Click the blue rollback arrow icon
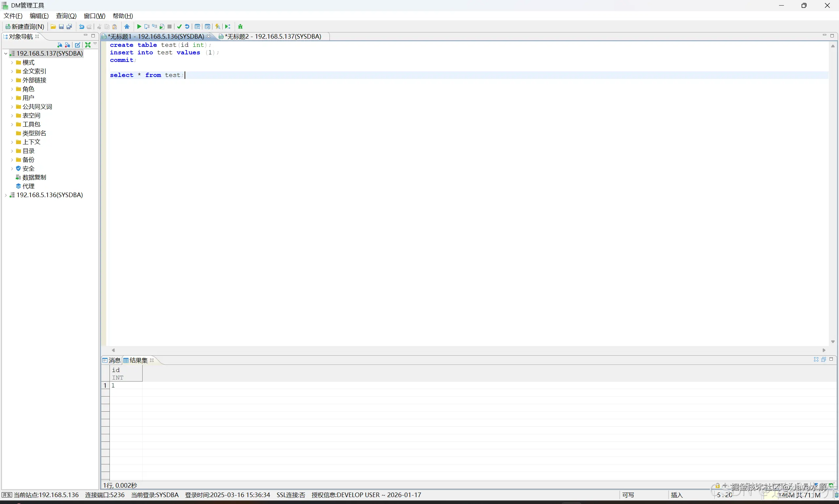The height and width of the screenshot is (504, 839). 187,27
